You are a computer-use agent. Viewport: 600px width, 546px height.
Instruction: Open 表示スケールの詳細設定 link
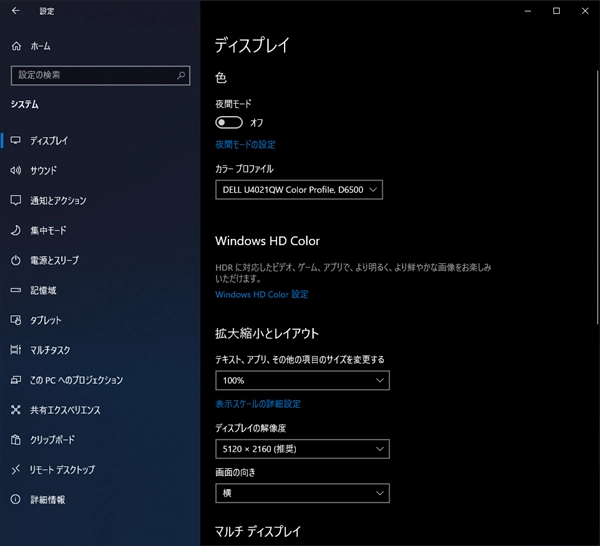pos(258,404)
